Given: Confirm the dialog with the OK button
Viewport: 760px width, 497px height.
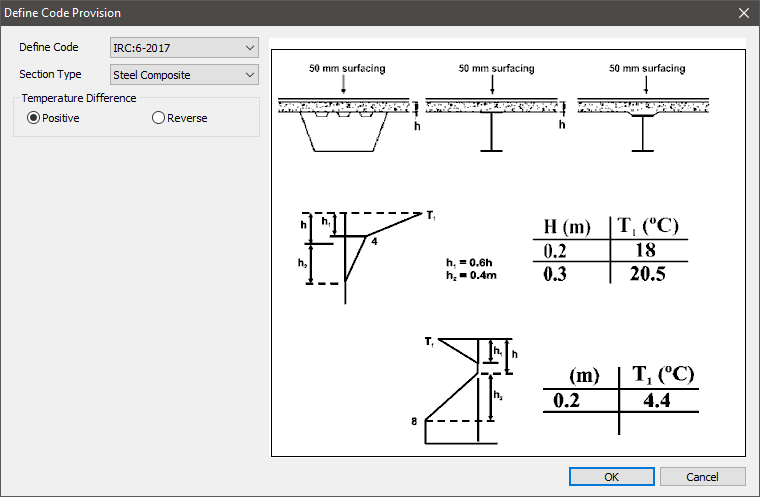Looking at the screenshot, I should pyautogui.click(x=611, y=477).
